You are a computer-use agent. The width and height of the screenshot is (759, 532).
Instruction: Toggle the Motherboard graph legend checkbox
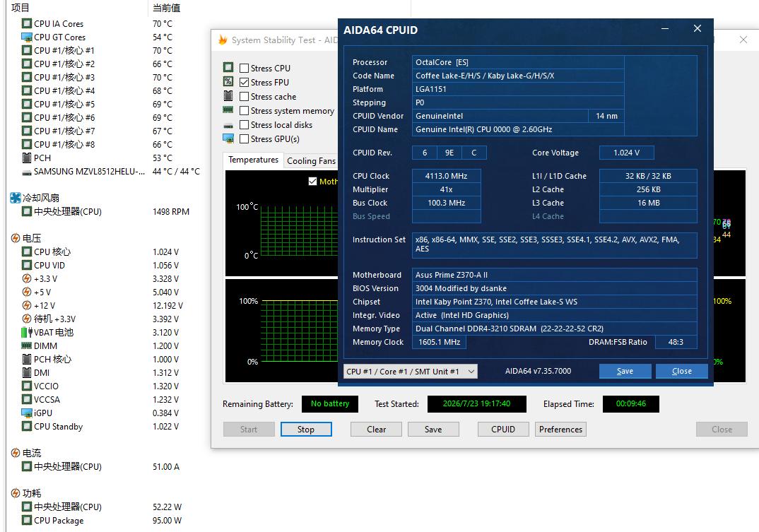pos(312,181)
